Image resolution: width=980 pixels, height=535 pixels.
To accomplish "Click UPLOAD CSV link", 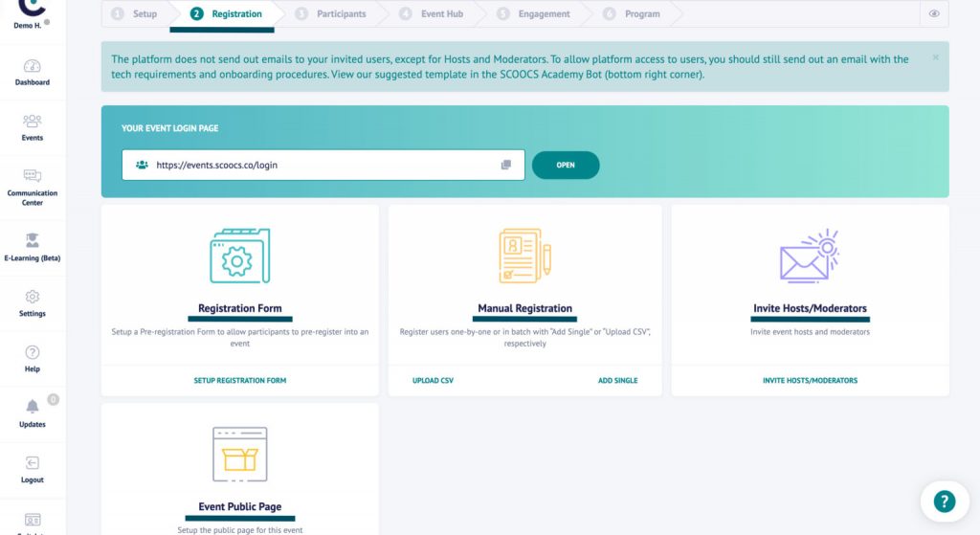I will point(433,380).
